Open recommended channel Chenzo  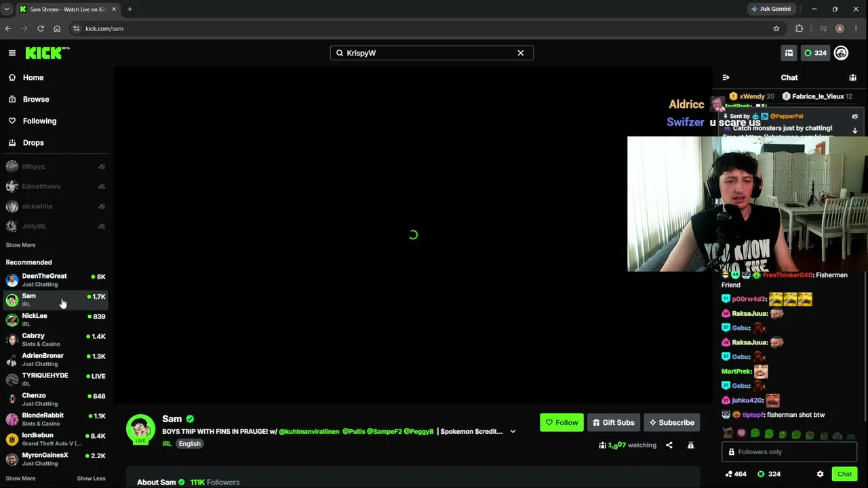click(x=56, y=399)
